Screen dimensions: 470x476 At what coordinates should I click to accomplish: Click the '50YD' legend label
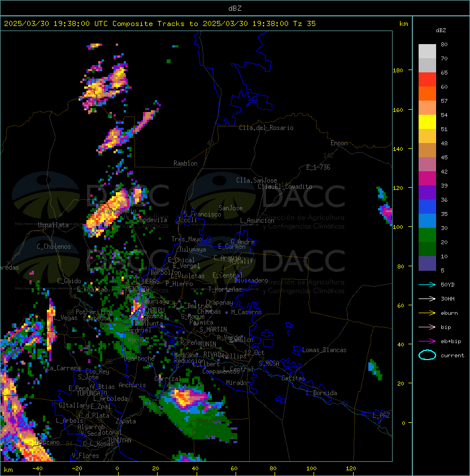[x=447, y=285]
